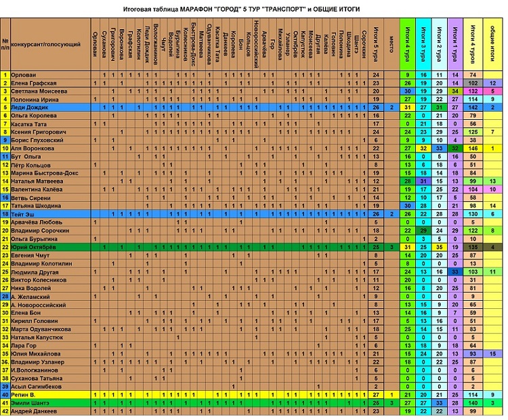This screenshot has height=420, width=508.
Task: Select the 'Итоги 2 тура' column header
Action: click(440, 44)
